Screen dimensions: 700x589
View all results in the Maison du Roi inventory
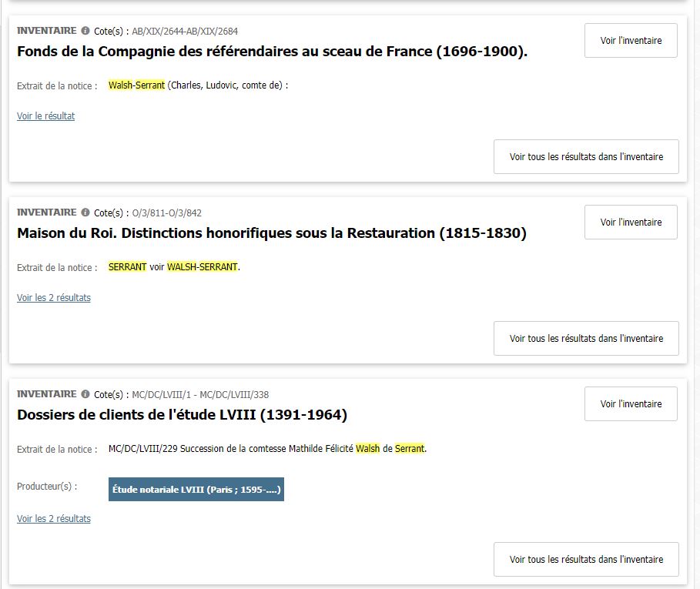click(585, 339)
